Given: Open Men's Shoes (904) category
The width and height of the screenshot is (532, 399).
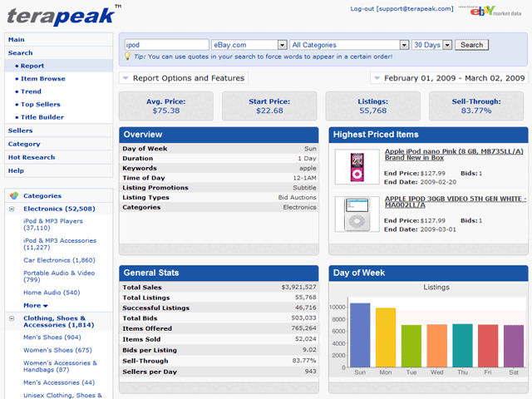Looking at the screenshot, I should [x=52, y=337].
